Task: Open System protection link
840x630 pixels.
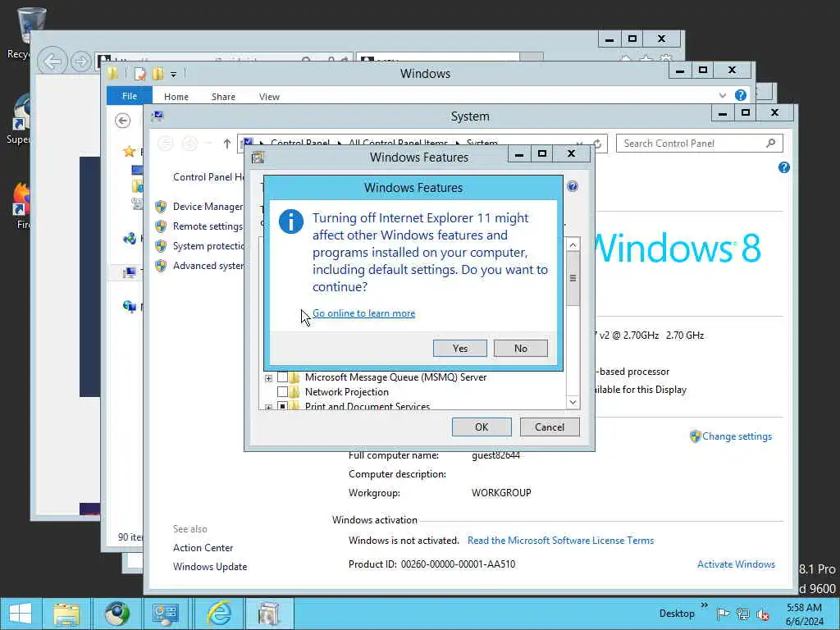Action: point(208,246)
